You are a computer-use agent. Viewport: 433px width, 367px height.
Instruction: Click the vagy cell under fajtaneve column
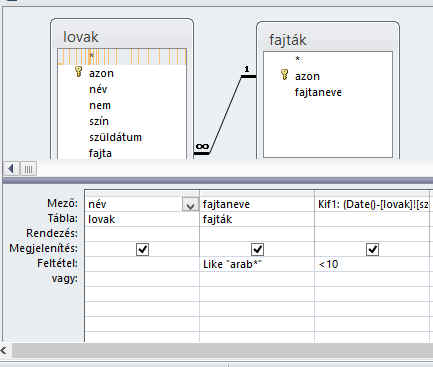pos(257,279)
